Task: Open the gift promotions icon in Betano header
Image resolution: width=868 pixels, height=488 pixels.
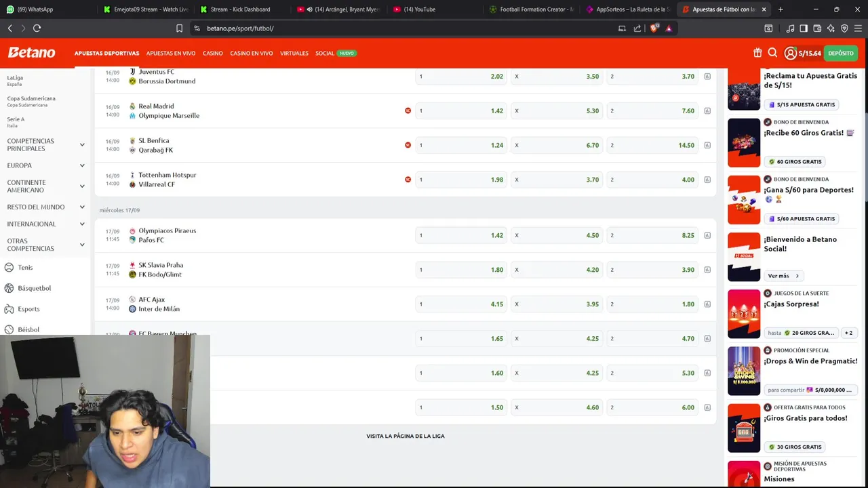Action: (757, 53)
